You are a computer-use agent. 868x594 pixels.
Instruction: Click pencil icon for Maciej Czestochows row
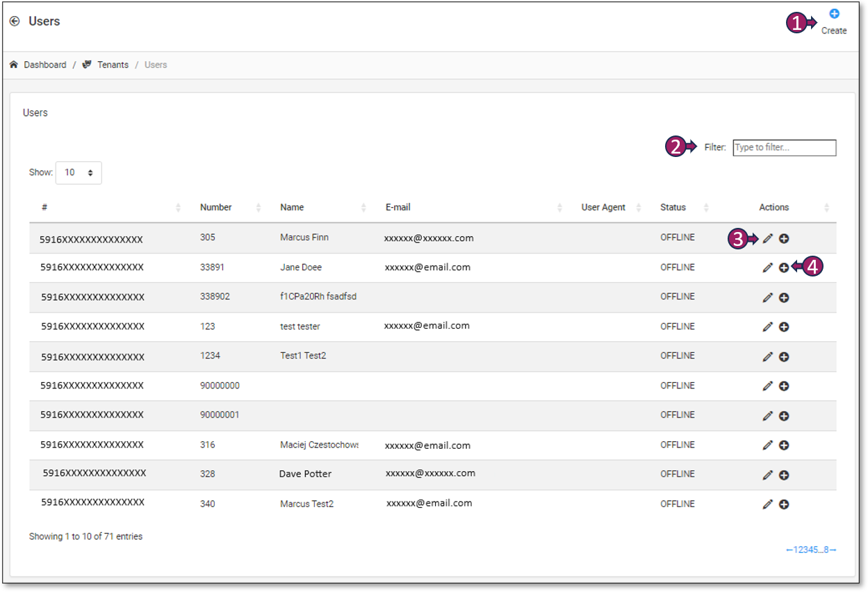coord(767,445)
